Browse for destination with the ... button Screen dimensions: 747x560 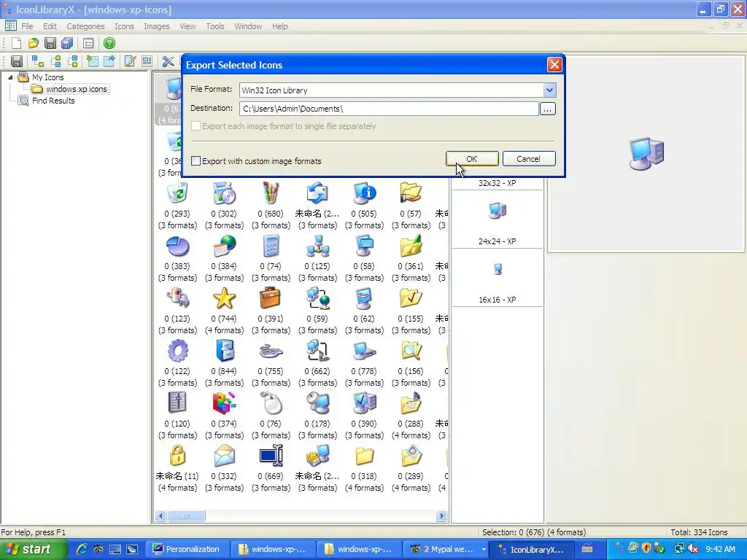547,109
